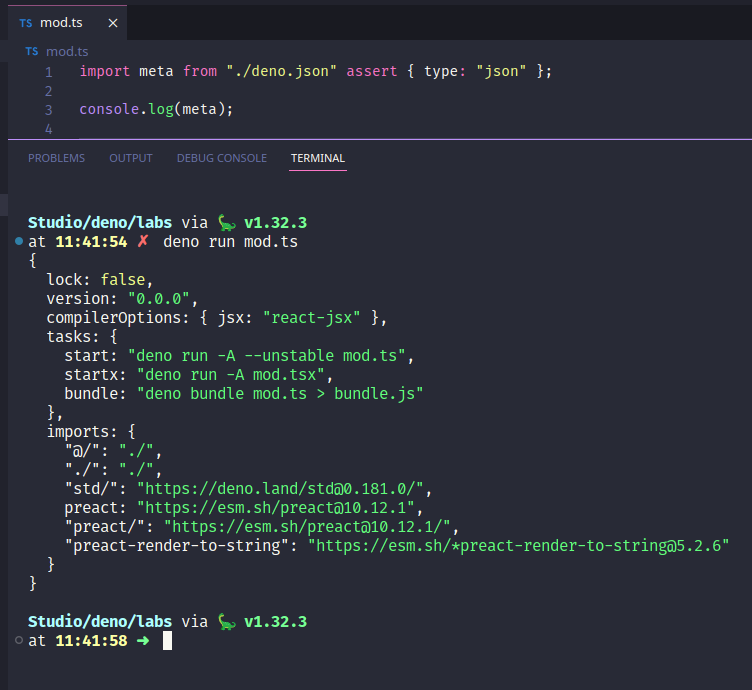Open the preact-render-to-string@5.2.6 URL
752x690 pixels.
tap(518, 546)
